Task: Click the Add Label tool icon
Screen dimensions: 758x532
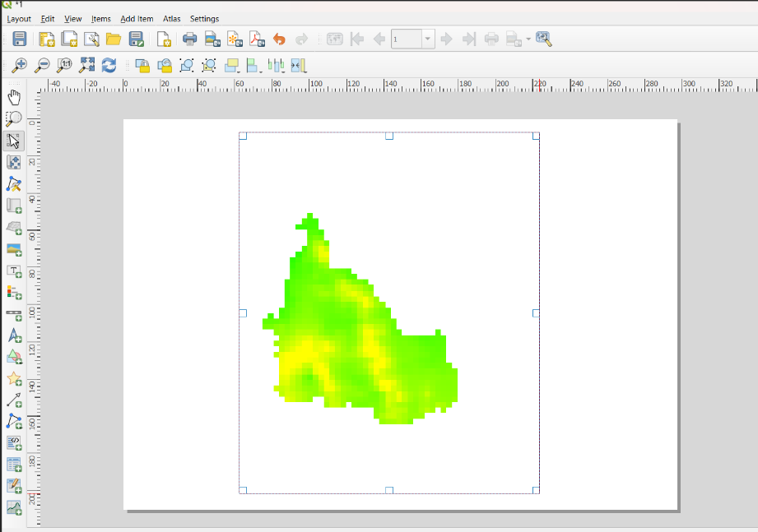Action: 14,271
